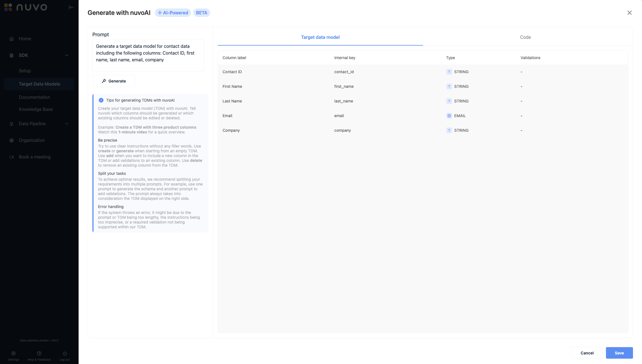Go to Home in the sidebar
This screenshot has width=642, height=364.
(25, 39)
